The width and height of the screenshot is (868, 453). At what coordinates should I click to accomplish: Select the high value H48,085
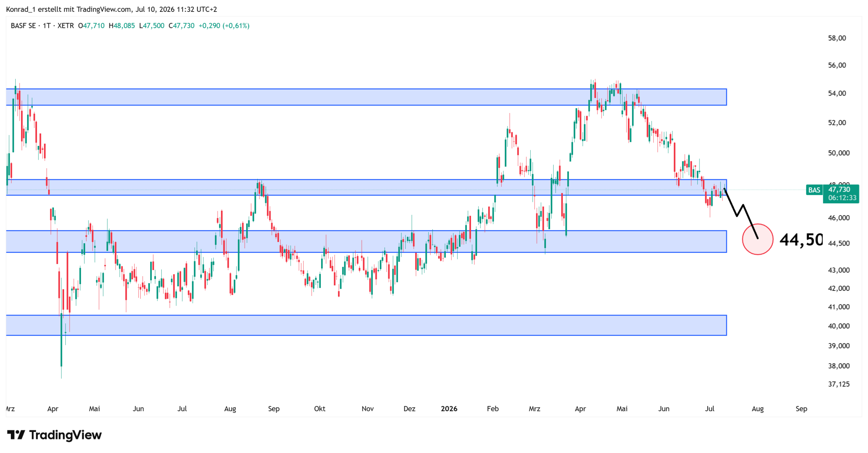click(x=122, y=26)
